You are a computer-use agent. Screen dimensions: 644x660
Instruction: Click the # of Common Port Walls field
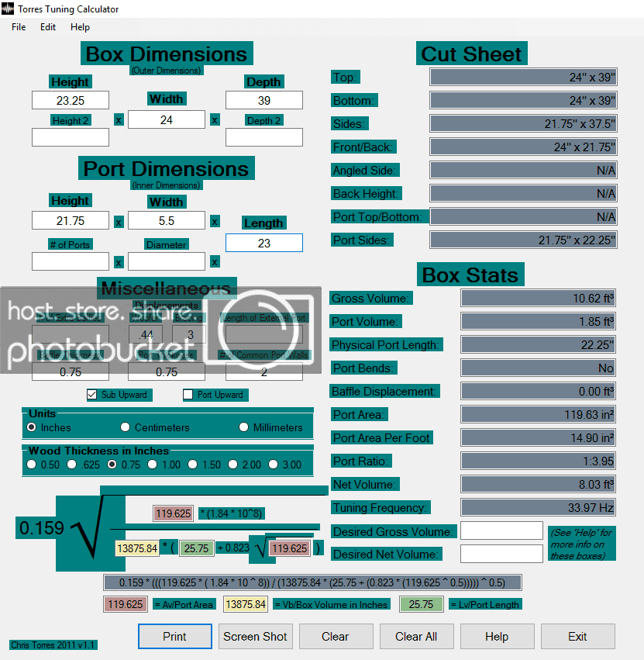pyautogui.click(x=264, y=371)
